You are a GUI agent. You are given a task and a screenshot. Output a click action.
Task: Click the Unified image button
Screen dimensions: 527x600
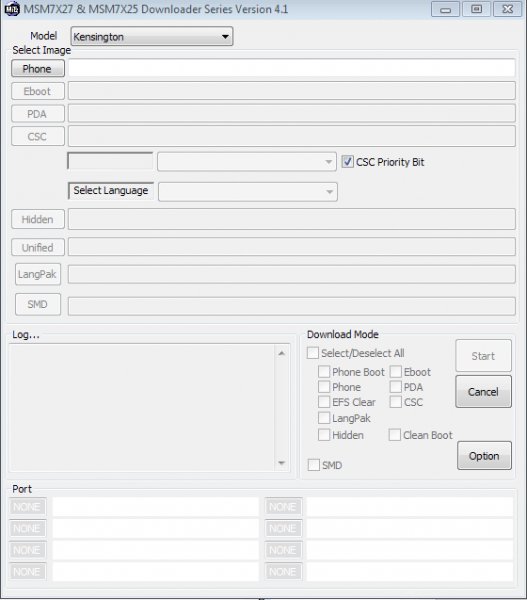(38, 247)
